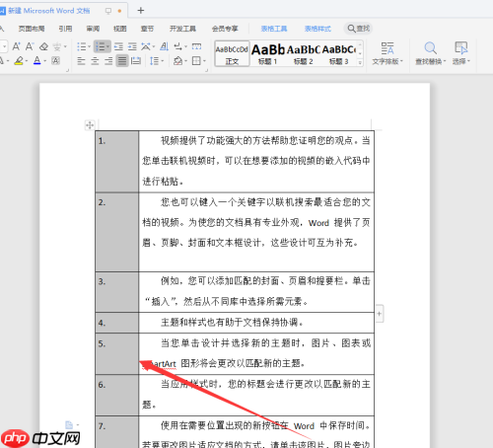This screenshot has width=493, height=448.
Task: Click the 查找 search box
Action: [358, 29]
